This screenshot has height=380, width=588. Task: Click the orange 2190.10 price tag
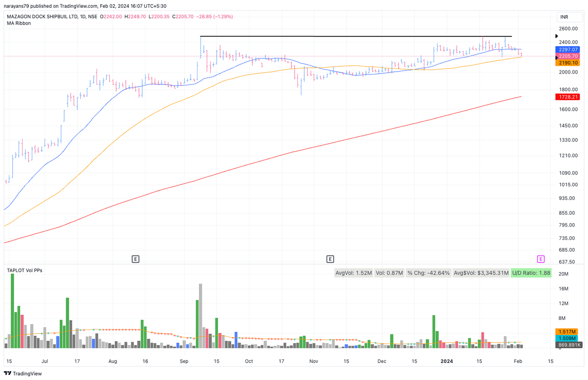(568, 63)
